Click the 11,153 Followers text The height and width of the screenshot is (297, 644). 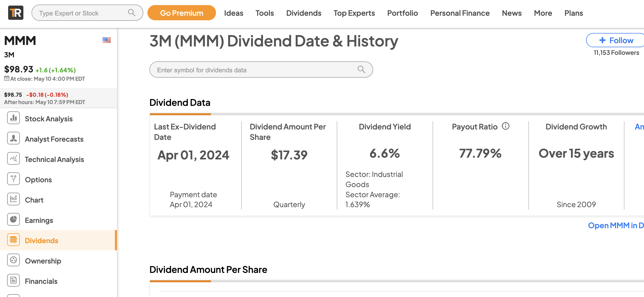(616, 53)
